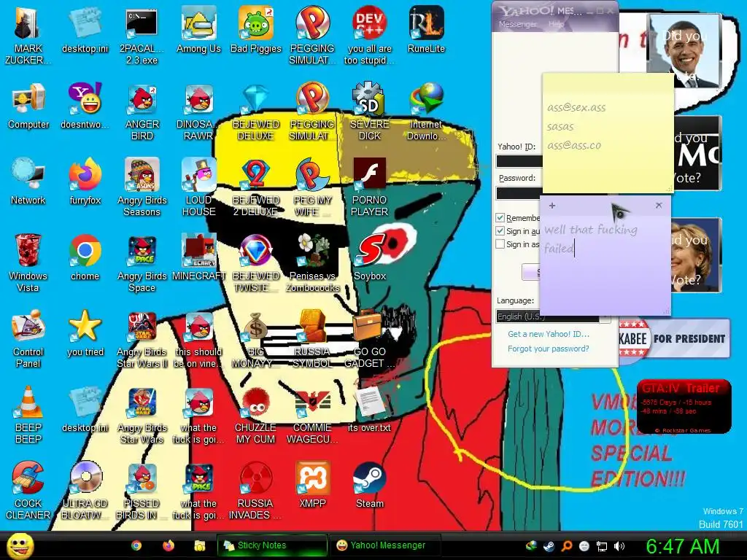Click the Yahoo! ID input field
The image size is (747, 560).
point(519,161)
